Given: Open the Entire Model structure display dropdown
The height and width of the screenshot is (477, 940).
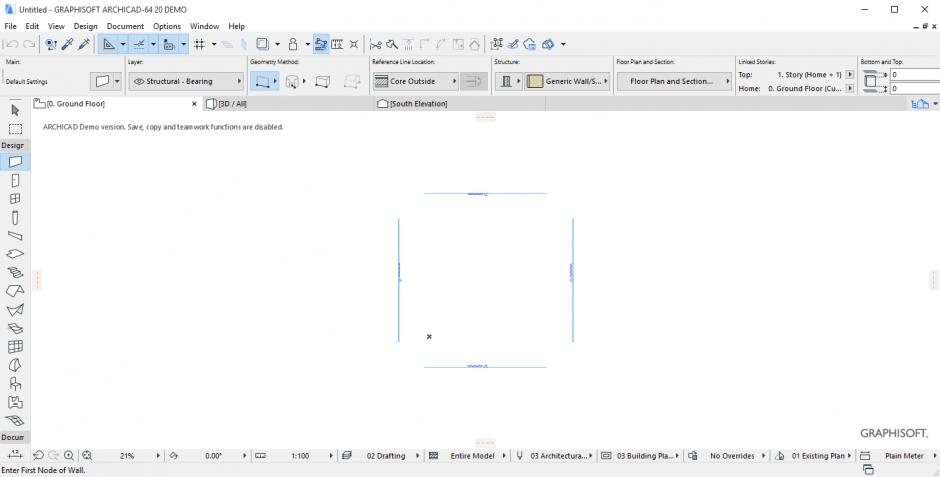Looking at the screenshot, I should [x=472, y=455].
